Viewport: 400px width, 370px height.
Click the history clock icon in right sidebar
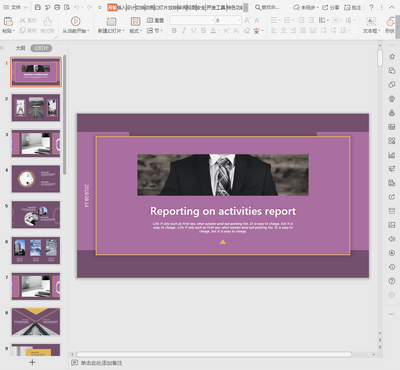pos(392,267)
